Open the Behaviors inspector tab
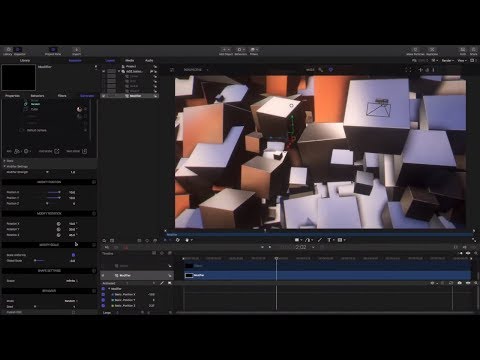Viewport: 480px width, 360px height. pos(37,96)
